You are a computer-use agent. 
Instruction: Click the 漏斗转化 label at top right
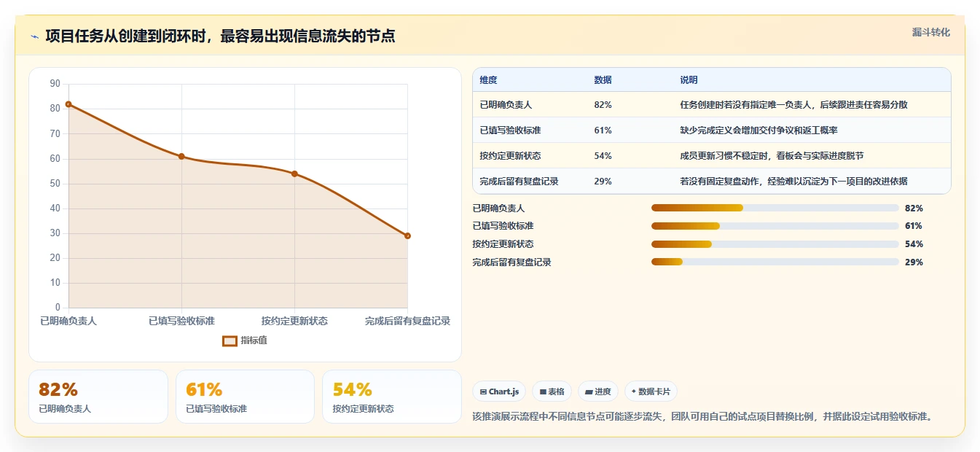tap(930, 32)
